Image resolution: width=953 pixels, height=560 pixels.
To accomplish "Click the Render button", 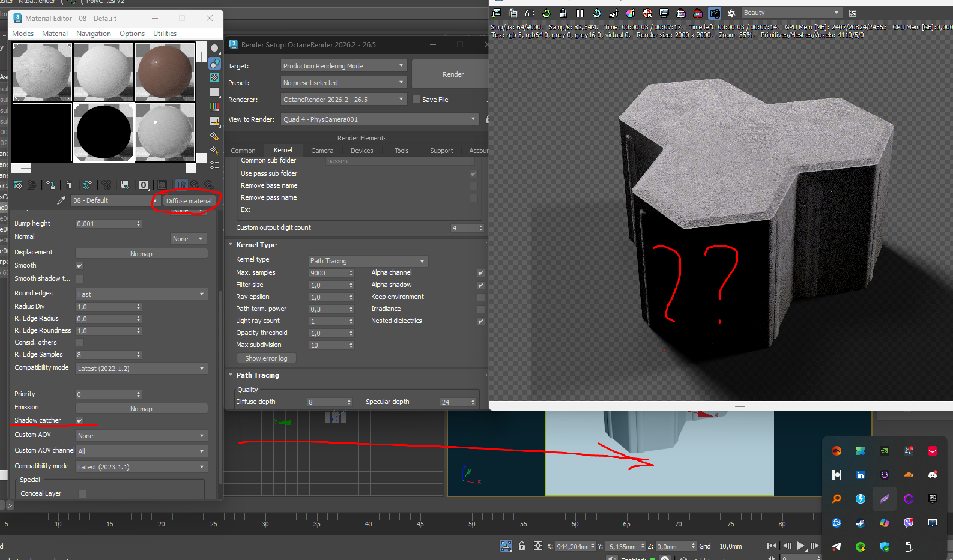I will [x=453, y=74].
